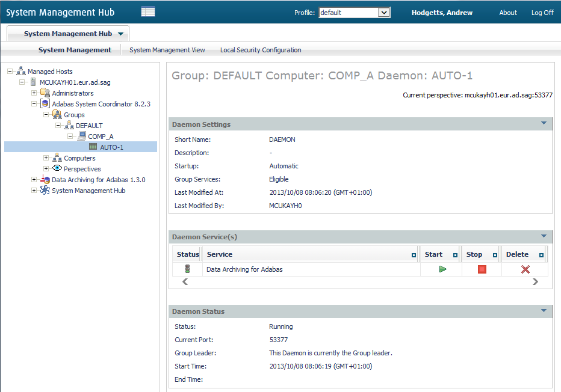
Task: Open the Profile dropdown
Action: click(x=383, y=13)
